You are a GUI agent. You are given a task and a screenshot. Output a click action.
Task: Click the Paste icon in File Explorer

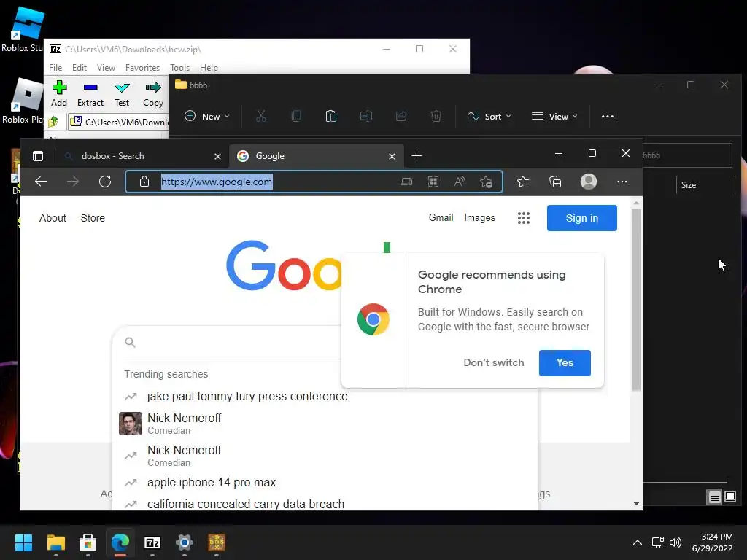point(331,116)
